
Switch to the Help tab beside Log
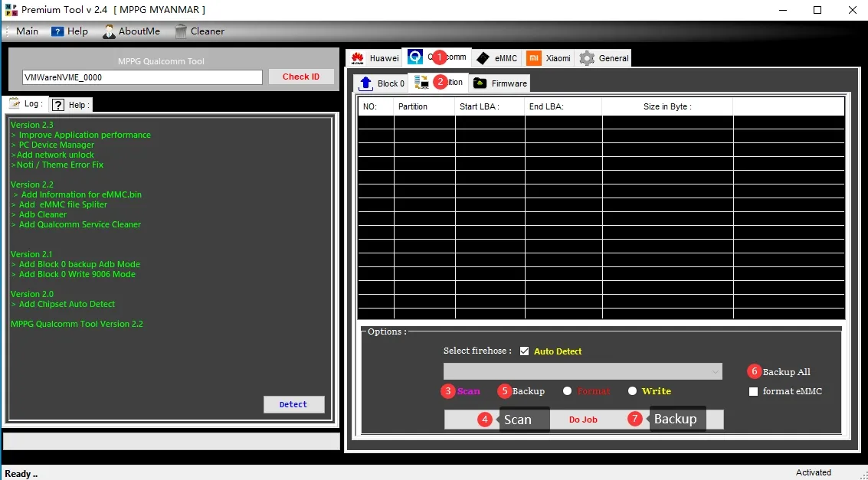pyautogui.click(x=70, y=105)
